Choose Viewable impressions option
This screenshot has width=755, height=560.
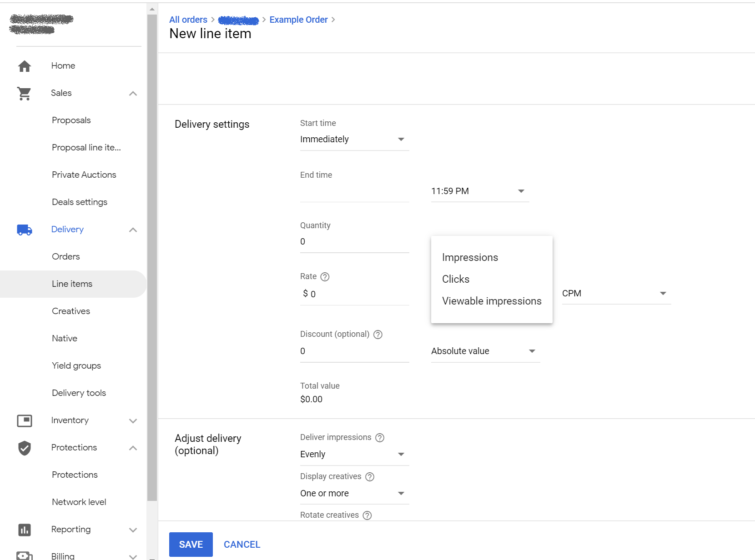point(492,301)
